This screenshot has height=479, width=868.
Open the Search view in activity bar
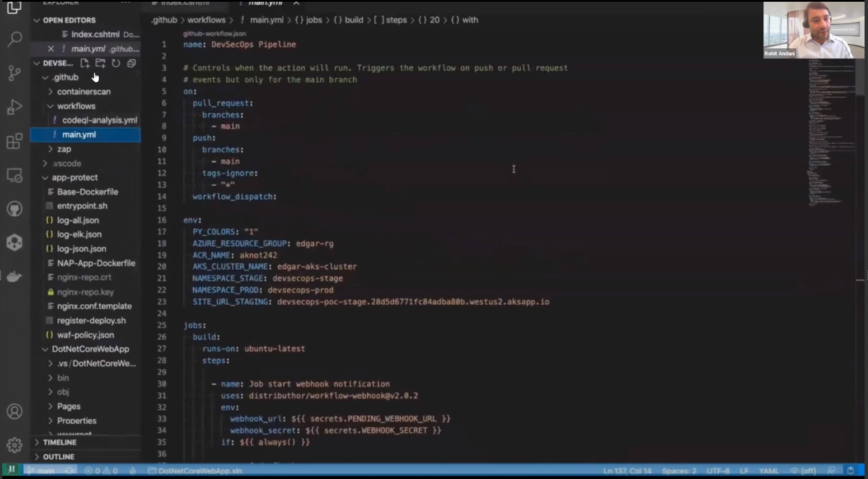pyautogui.click(x=14, y=39)
